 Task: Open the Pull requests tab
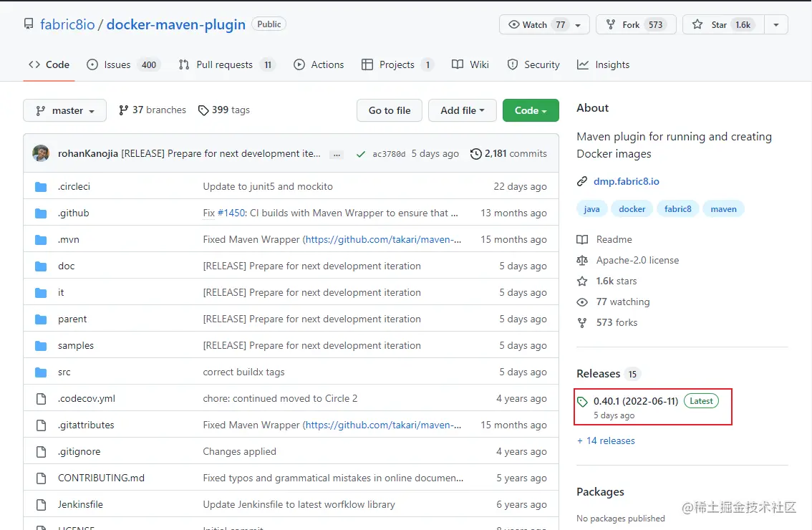coord(226,64)
